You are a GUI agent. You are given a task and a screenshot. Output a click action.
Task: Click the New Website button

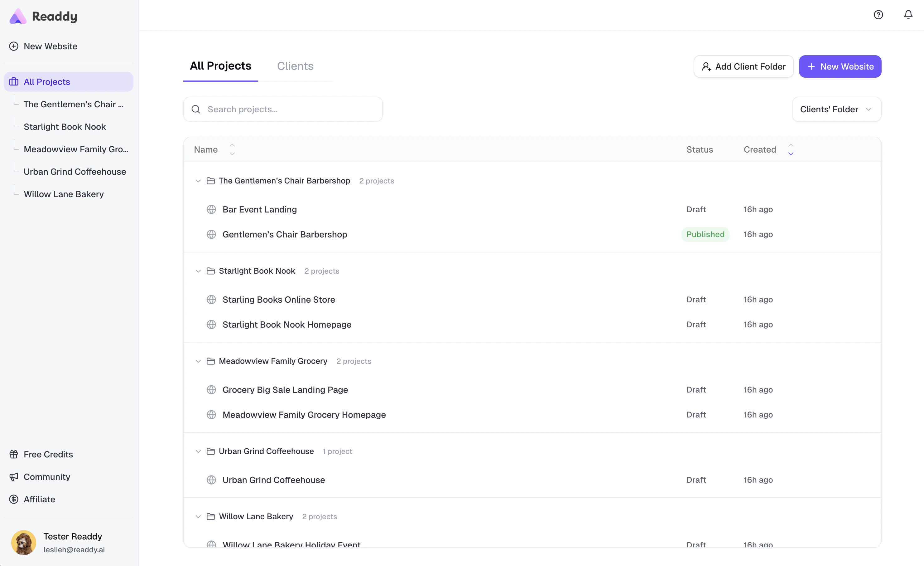pyautogui.click(x=840, y=66)
